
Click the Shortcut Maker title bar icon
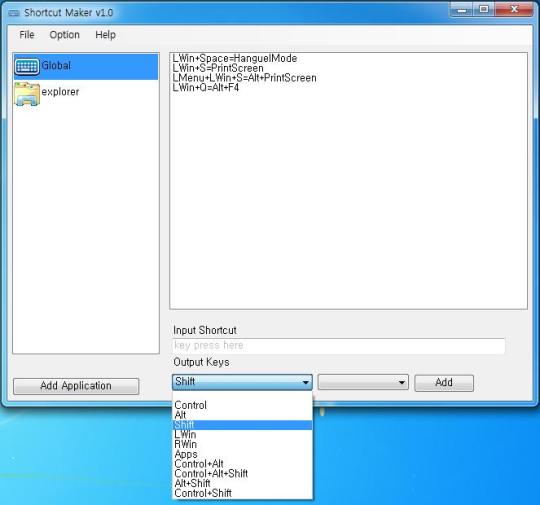click(14, 13)
